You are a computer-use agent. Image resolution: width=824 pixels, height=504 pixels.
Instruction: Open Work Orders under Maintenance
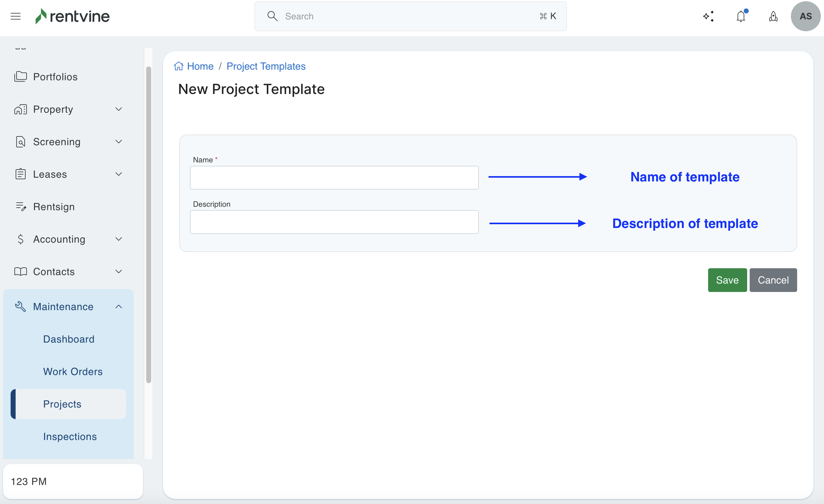72,371
